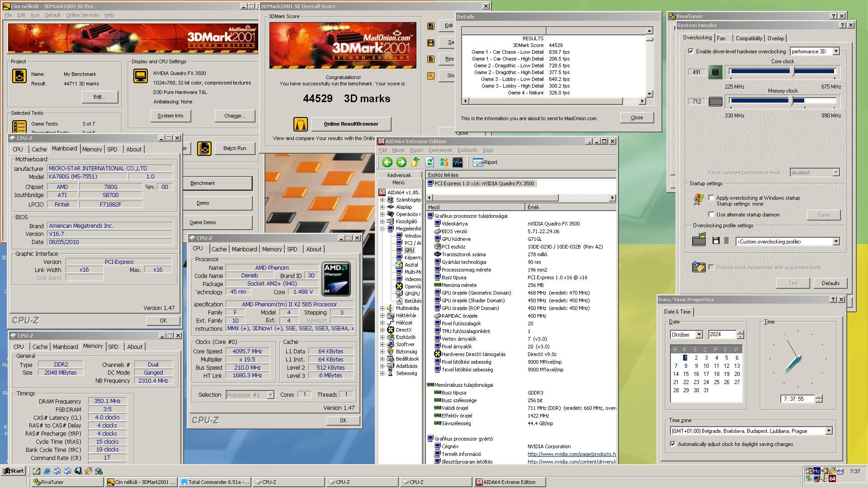868x488 pixels.
Task: Toggle Restore clock frequencies after suspended mode
Action: click(711, 267)
